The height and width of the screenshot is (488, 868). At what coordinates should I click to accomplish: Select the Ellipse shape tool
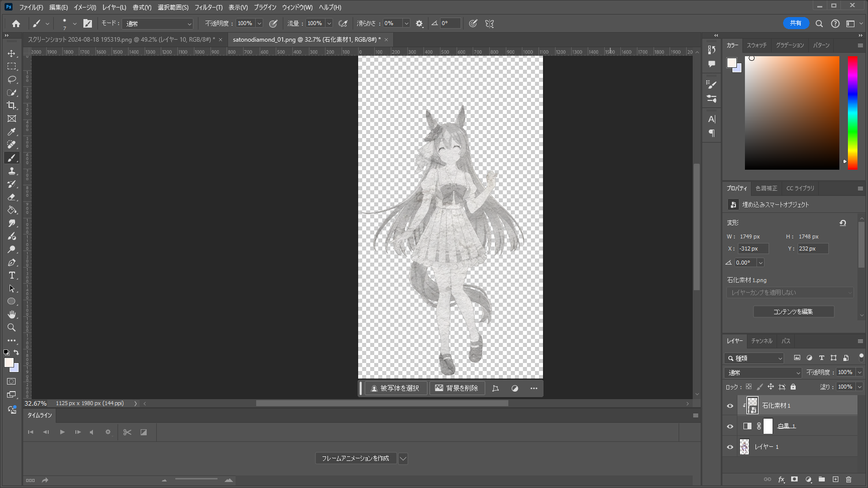tap(12, 301)
